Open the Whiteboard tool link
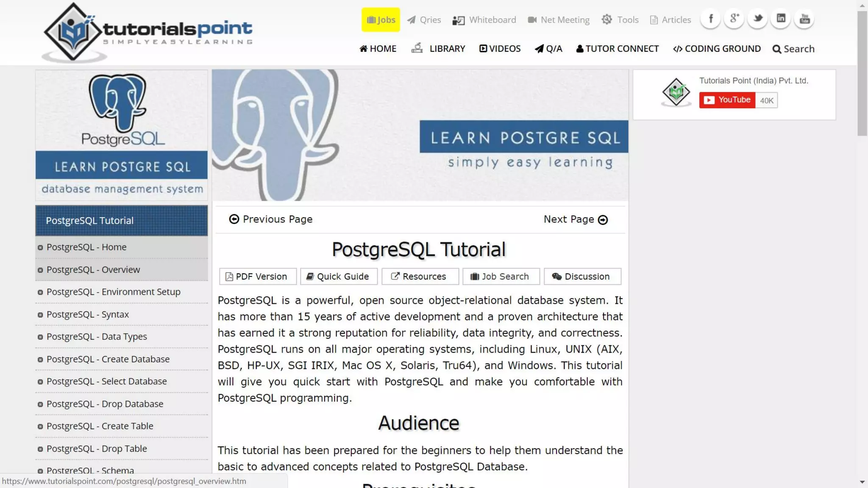The height and width of the screenshot is (488, 868). coord(484,20)
